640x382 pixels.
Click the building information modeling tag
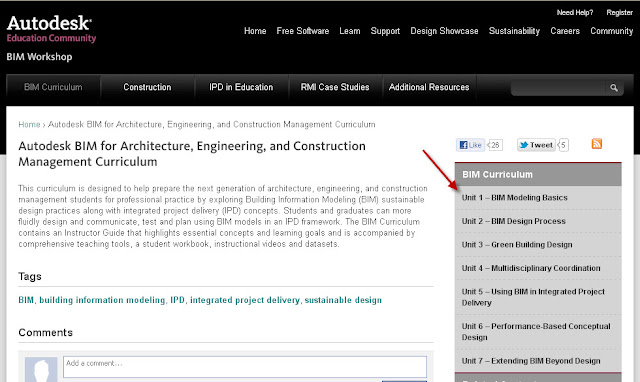pyautogui.click(x=102, y=300)
